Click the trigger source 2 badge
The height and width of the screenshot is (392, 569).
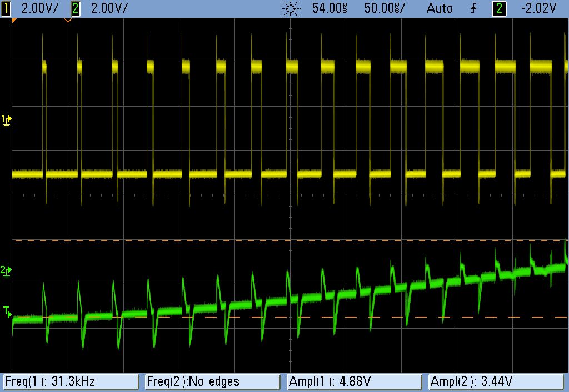(499, 8)
